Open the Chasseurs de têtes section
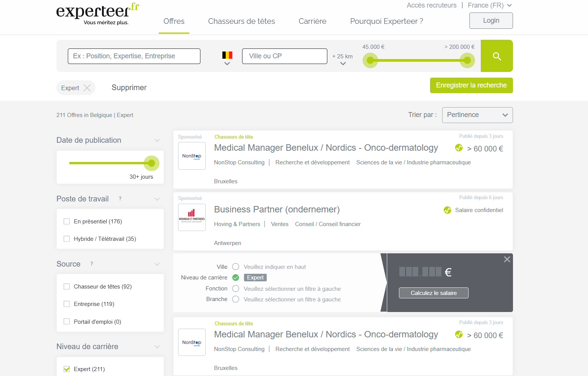 pyautogui.click(x=241, y=21)
